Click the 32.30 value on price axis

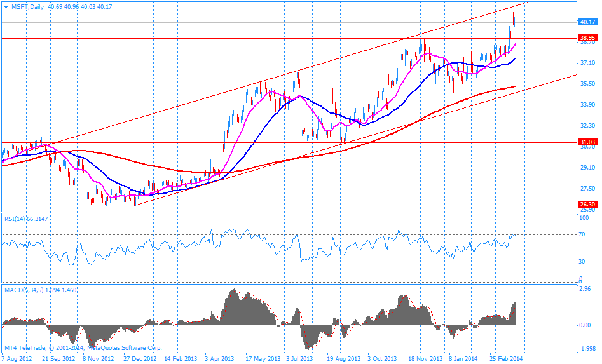tap(588, 126)
